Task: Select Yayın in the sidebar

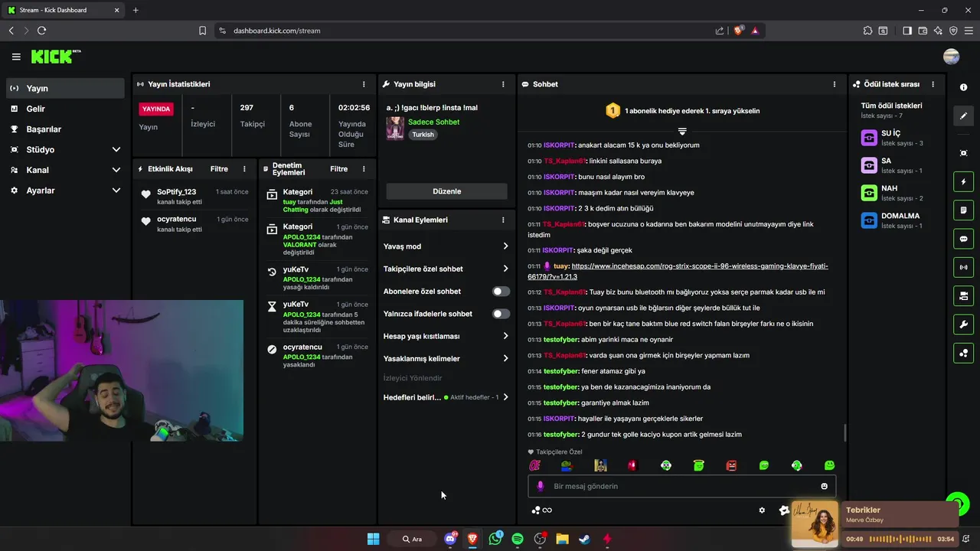Action: pyautogui.click(x=65, y=89)
